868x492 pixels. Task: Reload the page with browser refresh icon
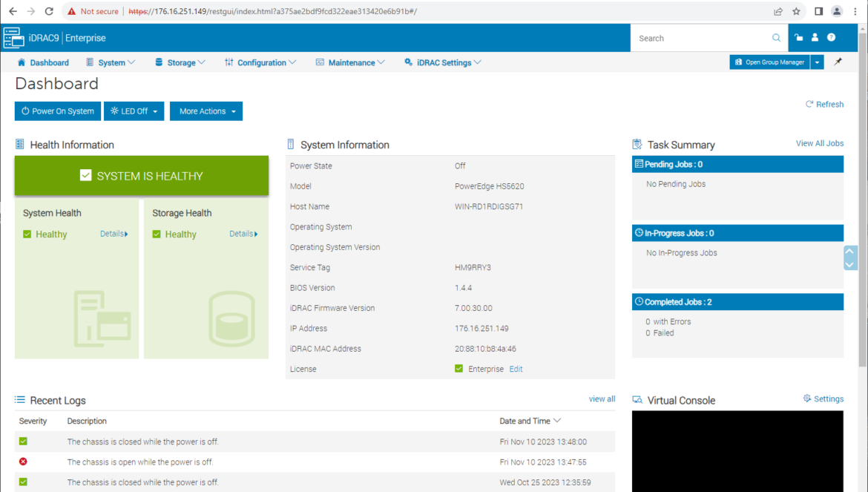[49, 11]
